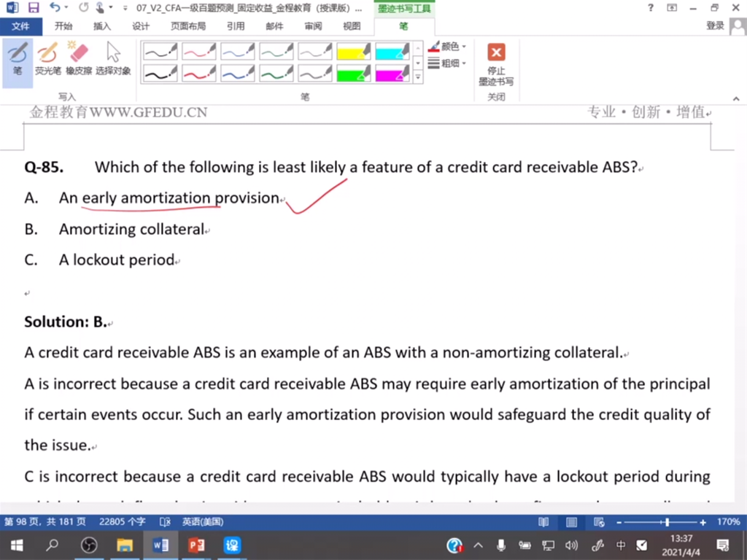Open the 颜色 color dropdown
Viewport: 747px width, 560px height.
tap(448, 47)
